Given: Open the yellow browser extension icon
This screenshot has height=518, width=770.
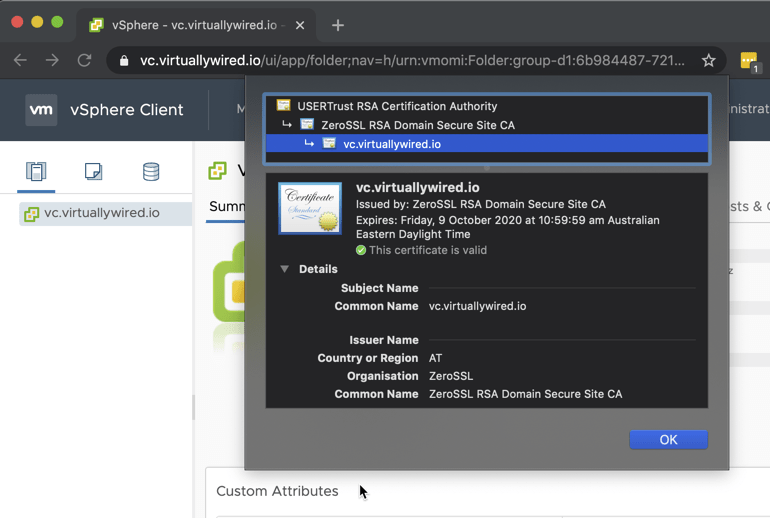Looking at the screenshot, I should point(749,61).
